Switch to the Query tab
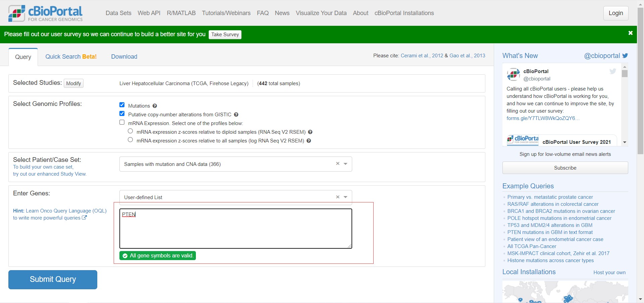 click(23, 57)
